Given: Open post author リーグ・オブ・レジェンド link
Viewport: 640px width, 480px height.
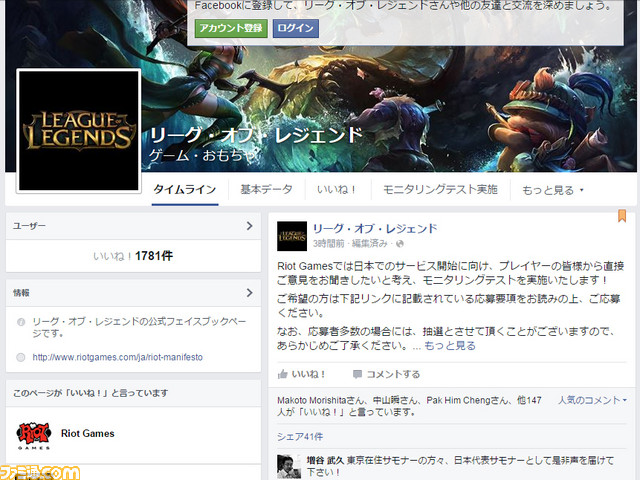Looking at the screenshot, I should point(375,229).
